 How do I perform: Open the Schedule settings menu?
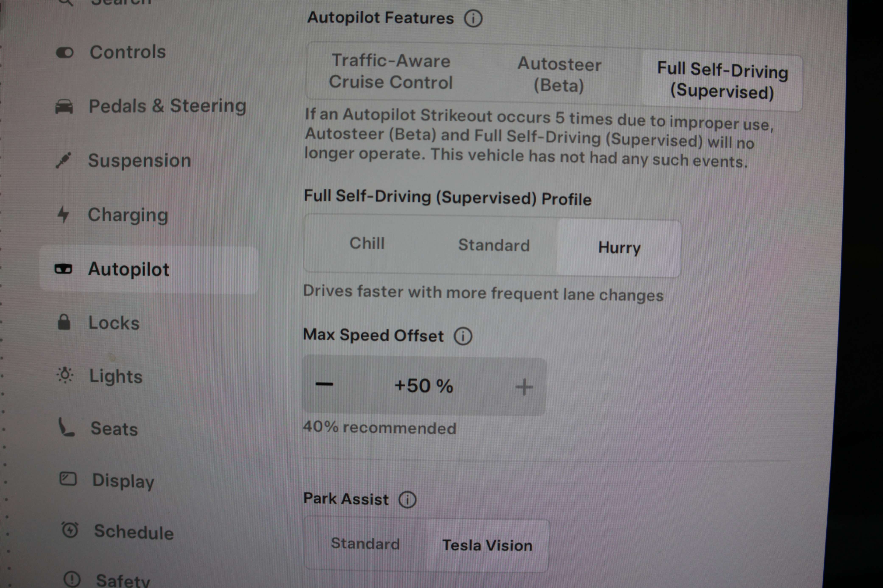pyautogui.click(x=134, y=532)
